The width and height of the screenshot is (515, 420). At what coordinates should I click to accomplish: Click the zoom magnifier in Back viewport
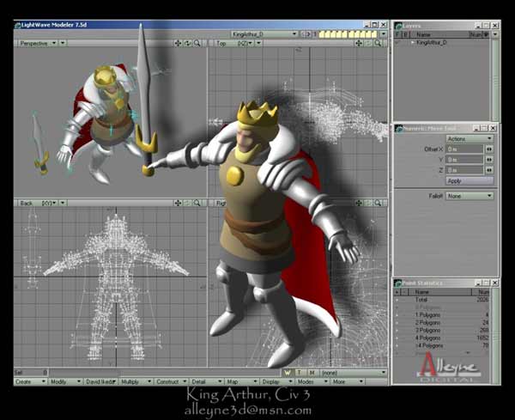tap(197, 204)
